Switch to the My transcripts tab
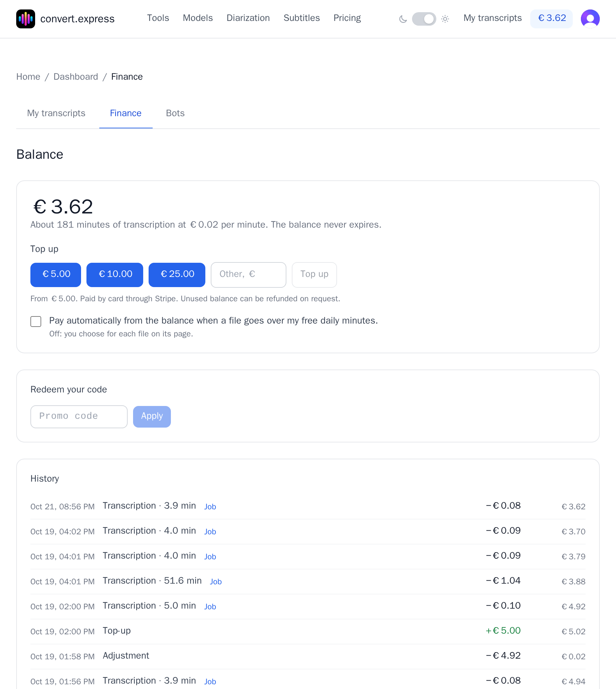 click(56, 113)
